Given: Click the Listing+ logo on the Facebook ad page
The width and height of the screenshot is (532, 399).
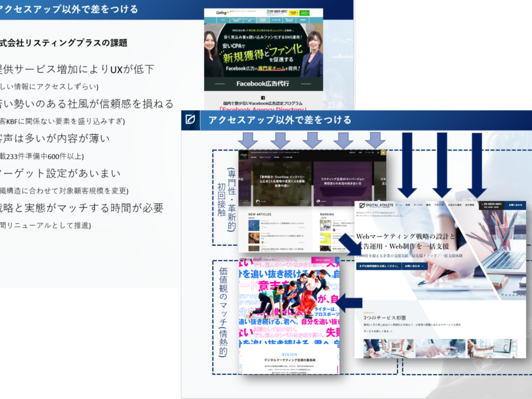Looking at the screenshot, I should coord(222,13).
